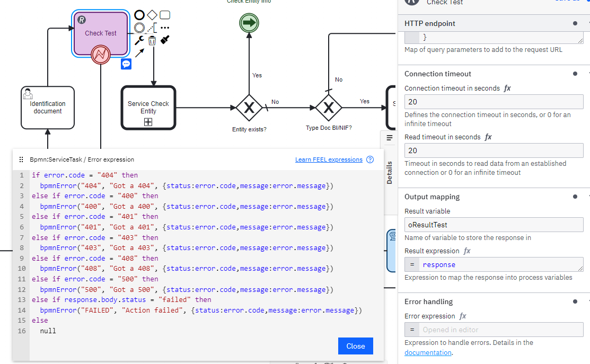Open the paint roller color picker

[165, 40]
